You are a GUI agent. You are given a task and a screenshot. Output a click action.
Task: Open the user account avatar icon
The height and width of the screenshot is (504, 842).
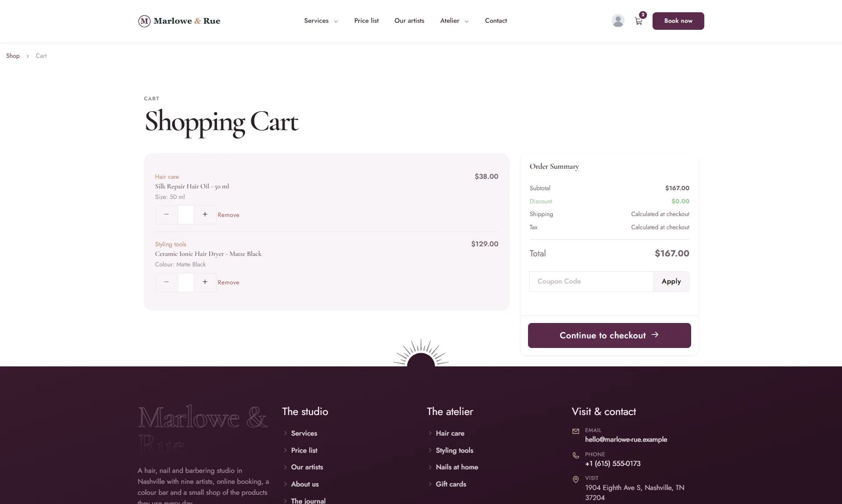click(x=618, y=21)
